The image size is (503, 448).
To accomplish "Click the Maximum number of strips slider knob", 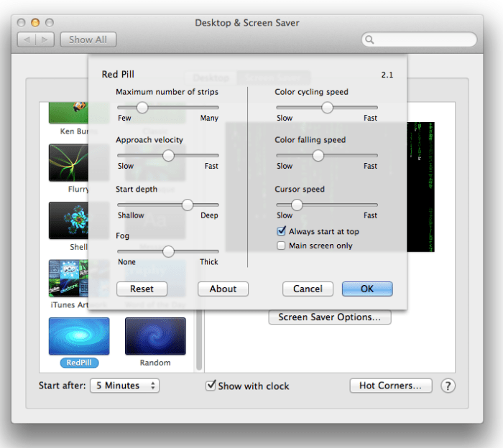I will (142, 107).
